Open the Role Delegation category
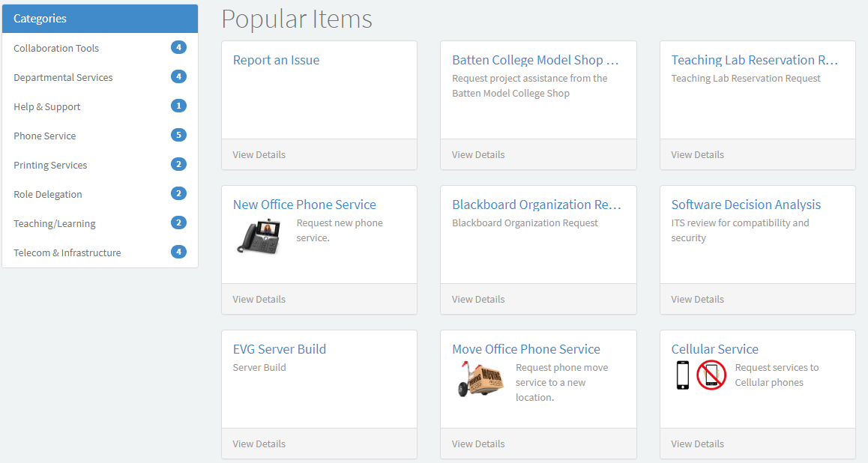 pyautogui.click(x=48, y=194)
